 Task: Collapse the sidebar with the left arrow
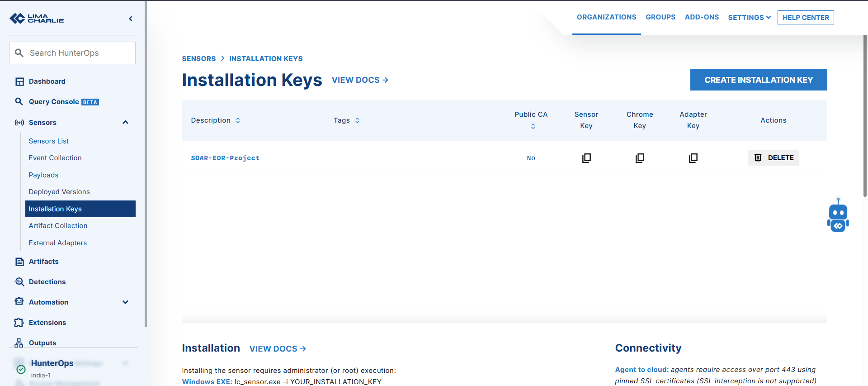pyautogui.click(x=131, y=19)
